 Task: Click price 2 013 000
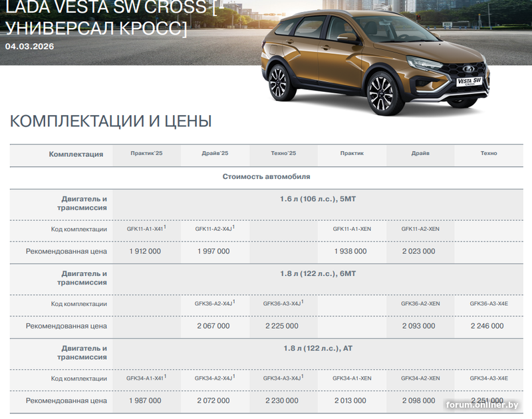click(x=350, y=400)
